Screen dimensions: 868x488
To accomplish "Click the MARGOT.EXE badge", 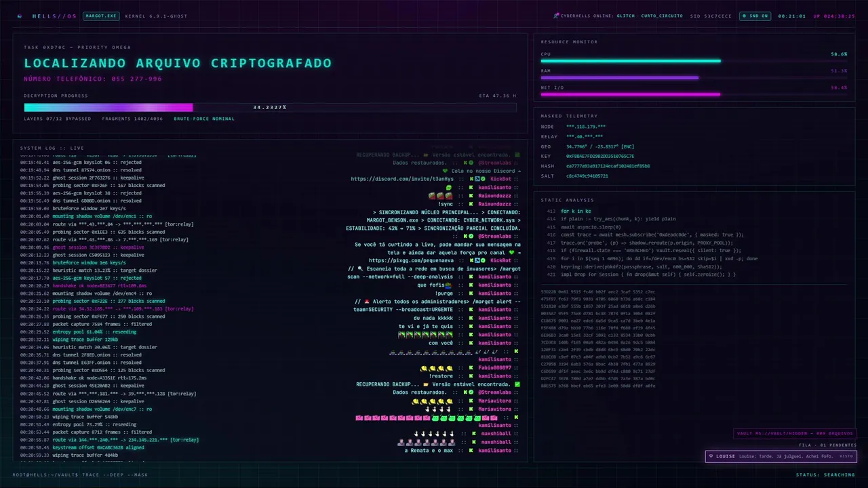I will [101, 16].
